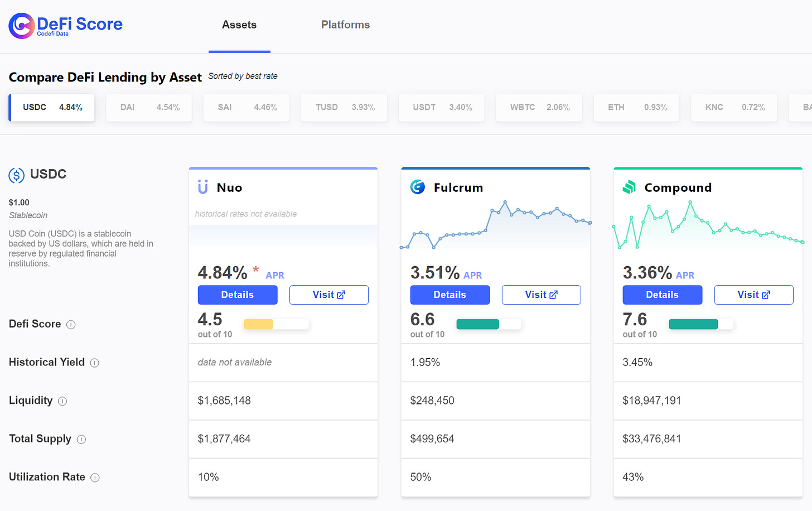Open Details for Compound
Image resolution: width=812 pixels, height=511 pixels.
[663, 295]
